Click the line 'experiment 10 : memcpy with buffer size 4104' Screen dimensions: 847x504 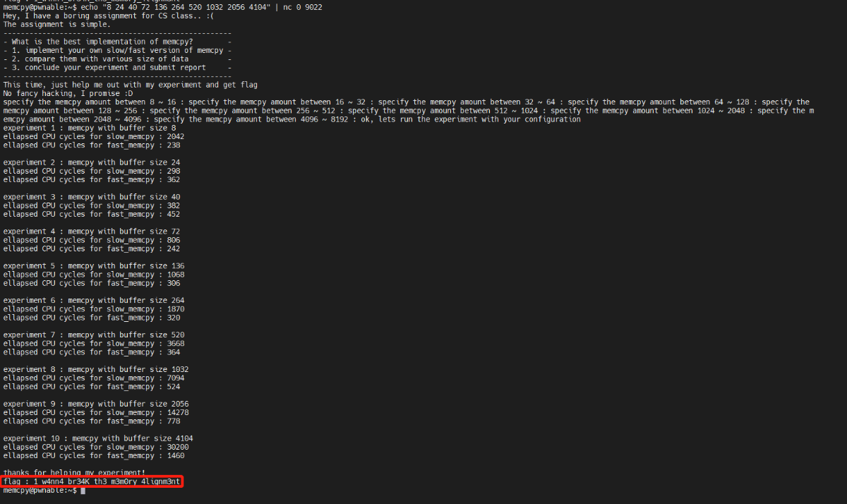coord(98,438)
